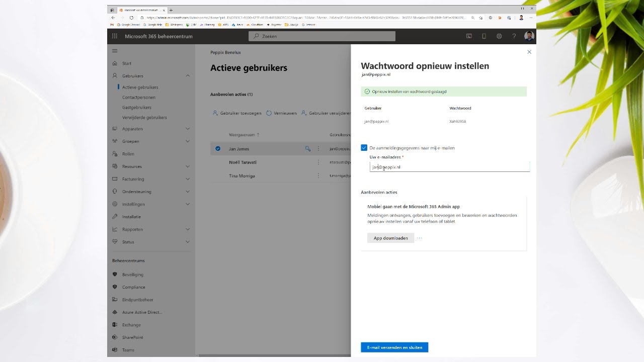The height and width of the screenshot is (362, 644).
Task: Click the Noëll Taravati user name
Action: pyautogui.click(x=242, y=162)
